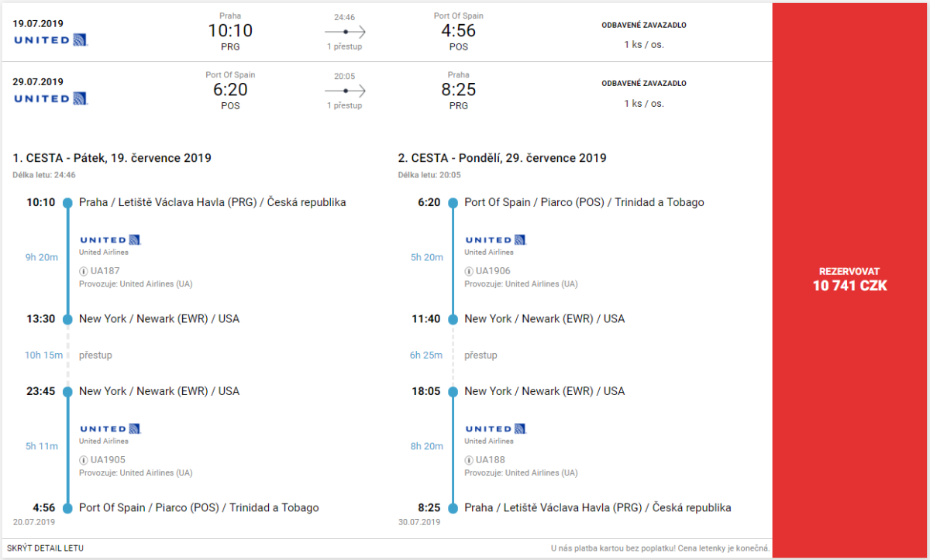Click the route arrow for the 20:05 flight
930x560 pixels.
click(344, 91)
